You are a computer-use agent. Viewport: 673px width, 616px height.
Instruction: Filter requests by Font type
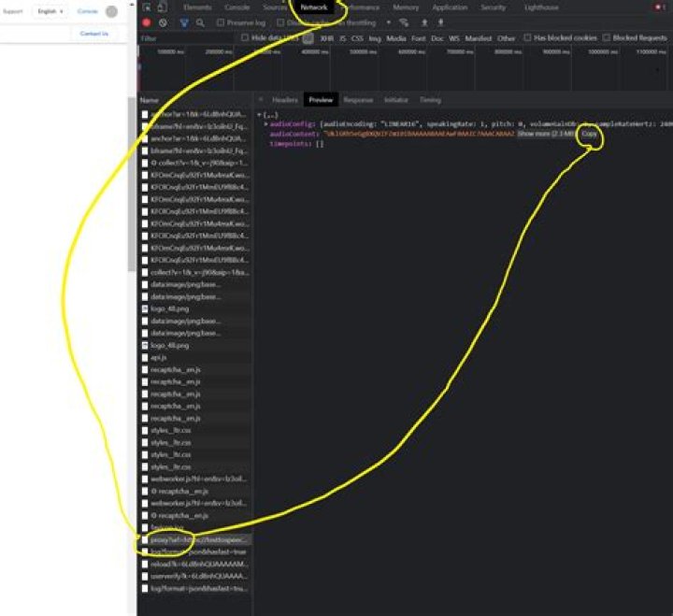[419, 38]
